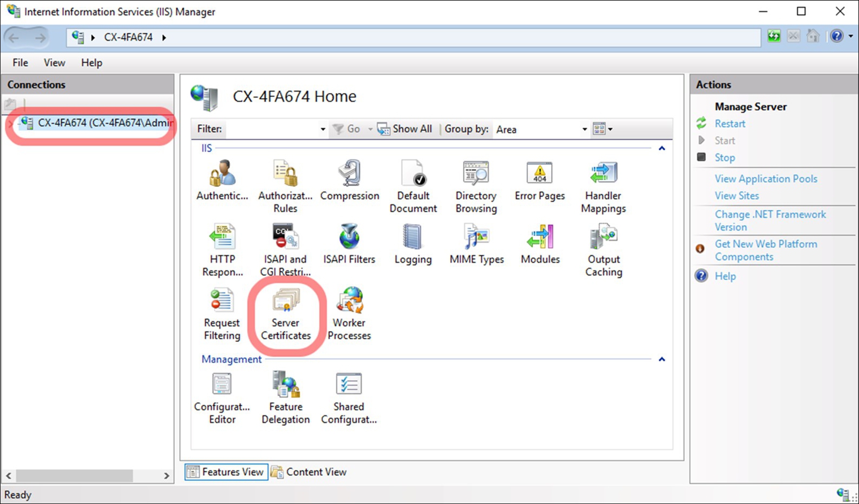The height and width of the screenshot is (504, 859).
Task: Expand CX-4FA674 server node in Connections
Action: coord(10,124)
